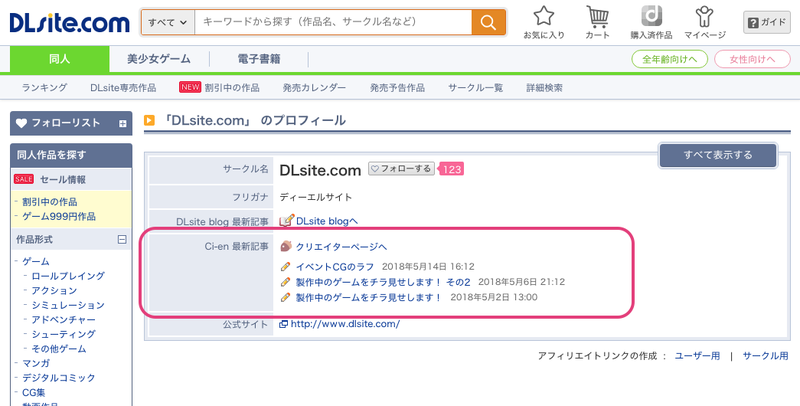Click the Ci-en acorn icon
Image resolution: width=800 pixels, height=406 pixels.
[286, 246]
